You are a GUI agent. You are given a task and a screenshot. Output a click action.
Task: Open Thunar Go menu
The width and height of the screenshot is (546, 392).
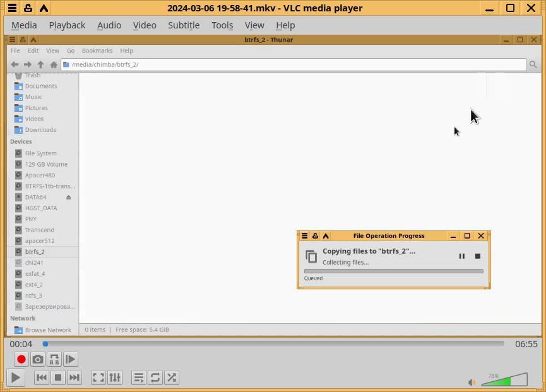tap(71, 51)
